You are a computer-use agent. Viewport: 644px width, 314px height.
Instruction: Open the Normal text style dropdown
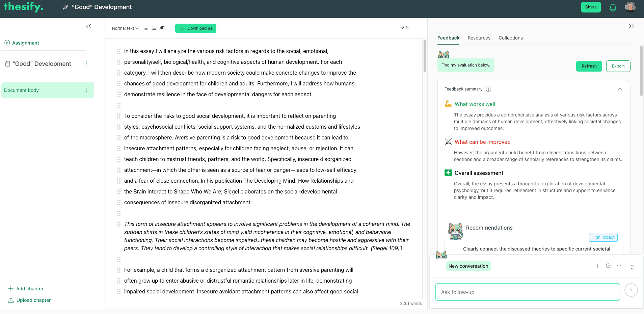(x=125, y=28)
